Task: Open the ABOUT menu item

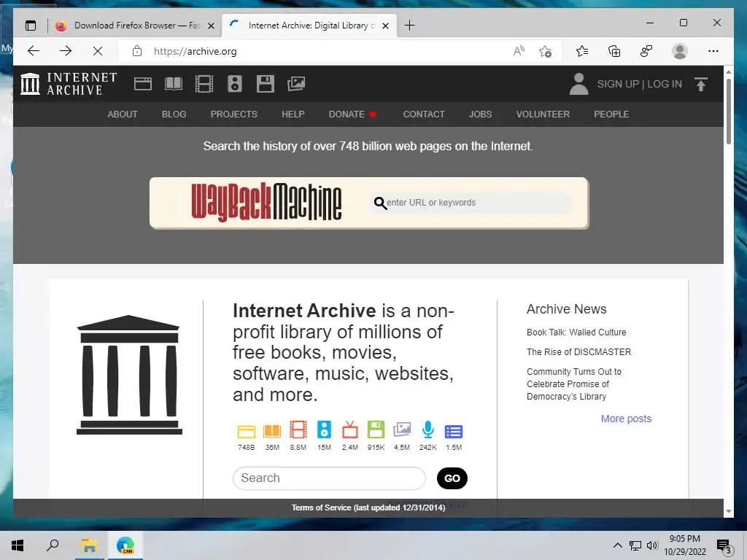Action: coord(123,114)
